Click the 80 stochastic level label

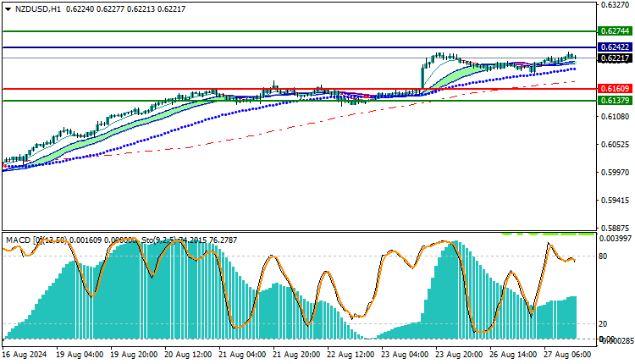(x=603, y=256)
